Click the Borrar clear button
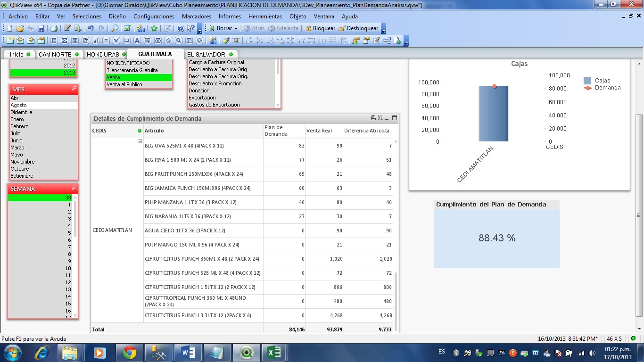This screenshot has width=644, height=362. (220, 28)
